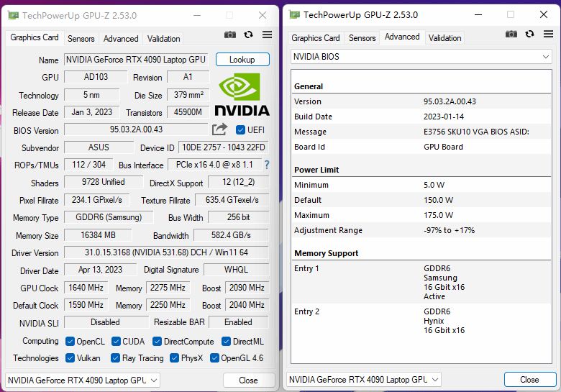Click Power Limit Maximum 175.0 W row

(421, 215)
